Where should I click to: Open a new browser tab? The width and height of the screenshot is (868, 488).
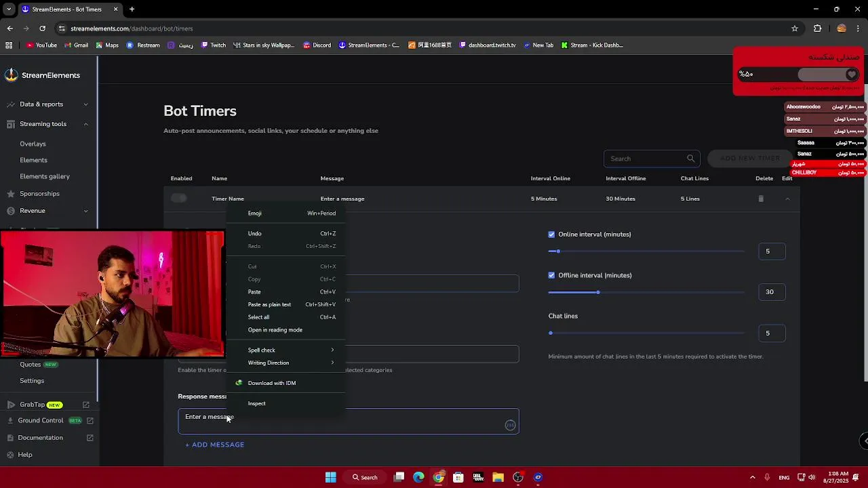click(x=132, y=9)
